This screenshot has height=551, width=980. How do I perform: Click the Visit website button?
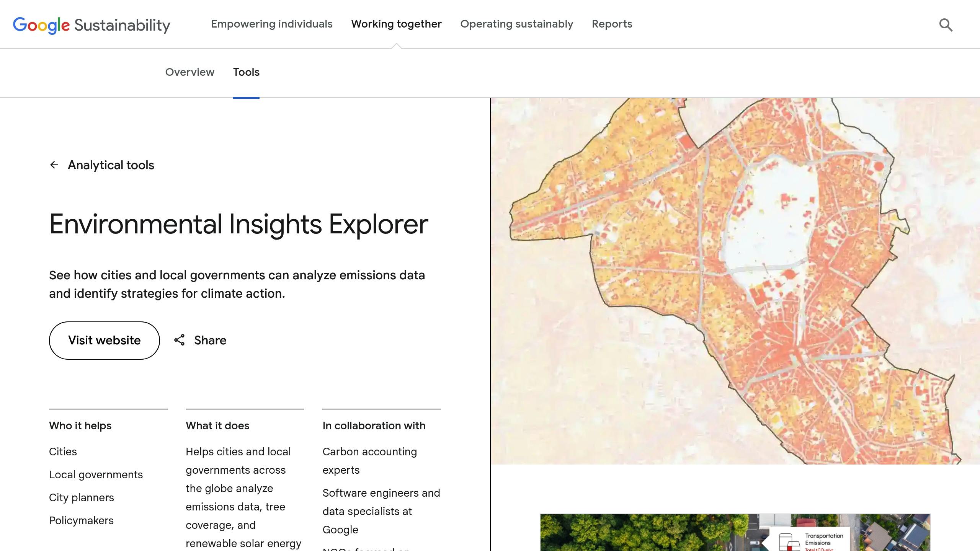pos(105,341)
